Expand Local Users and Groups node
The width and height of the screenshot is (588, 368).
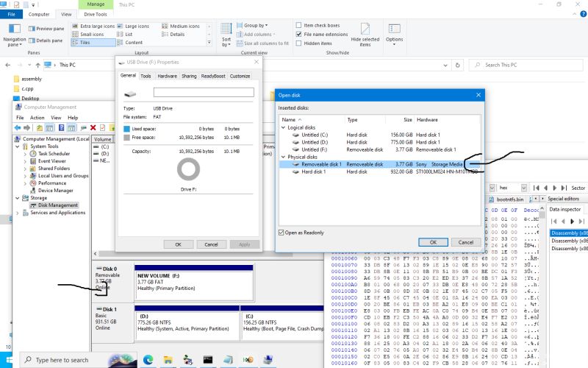pyautogui.click(x=25, y=176)
